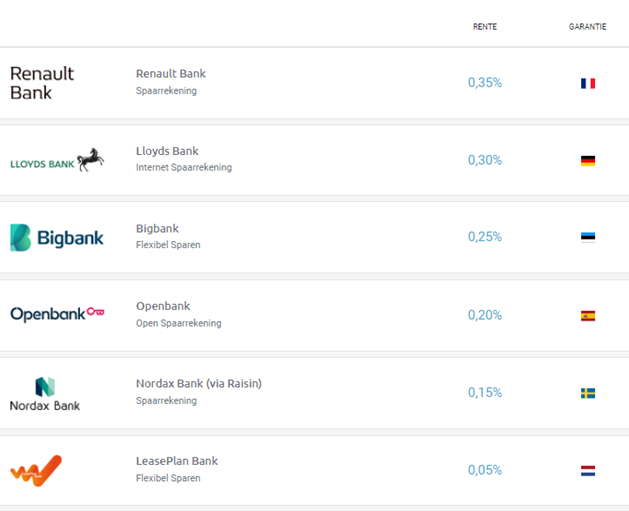This screenshot has width=629, height=511.
Task: Click the Nordax Bank logo
Action: coord(45,394)
